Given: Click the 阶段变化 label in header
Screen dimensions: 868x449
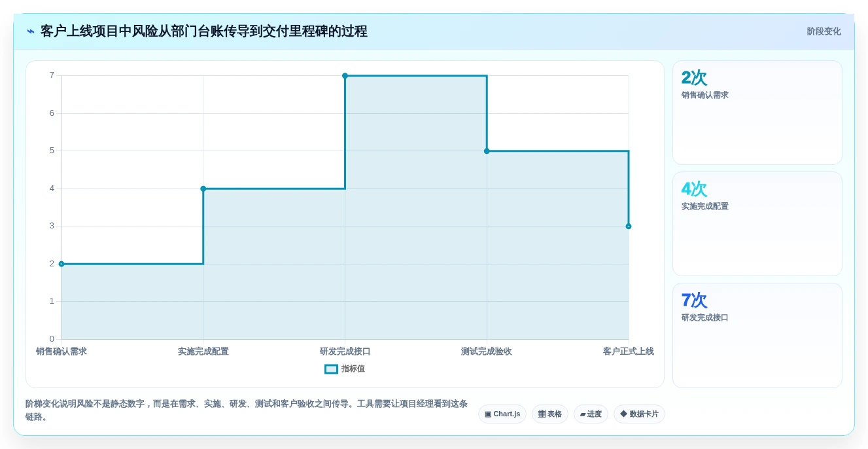Looking at the screenshot, I should click(824, 31).
